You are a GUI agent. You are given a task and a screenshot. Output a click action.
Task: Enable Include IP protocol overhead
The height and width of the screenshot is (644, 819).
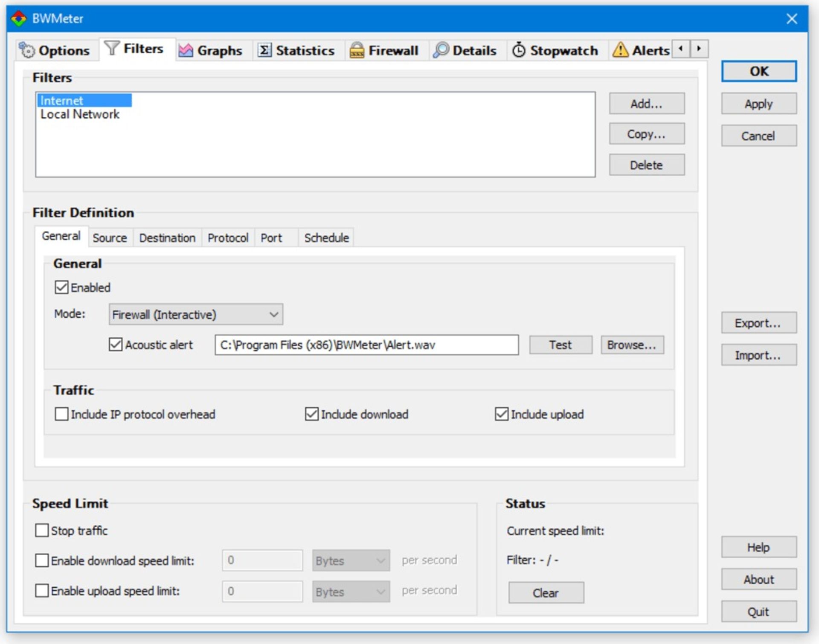tap(61, 414)
